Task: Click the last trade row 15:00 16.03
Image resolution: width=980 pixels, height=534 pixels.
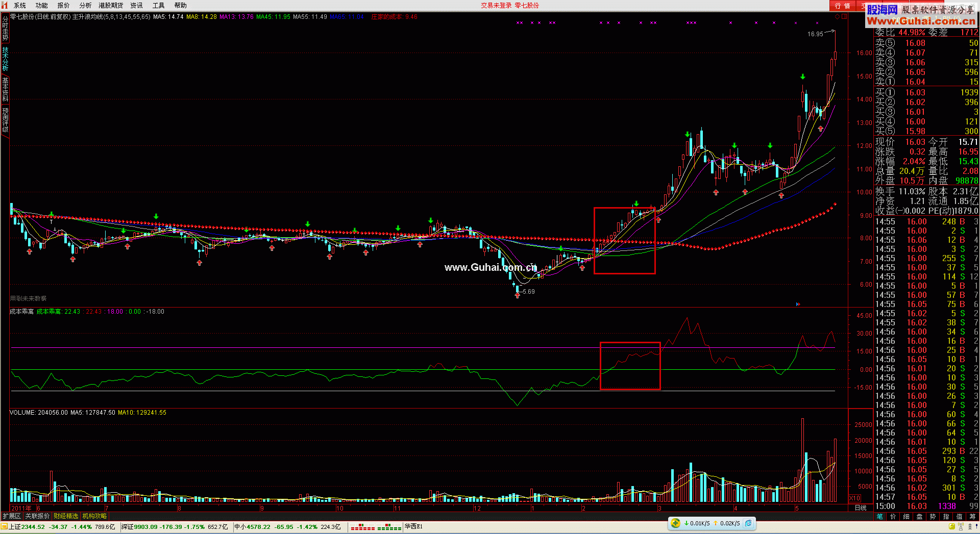Action: pos(926,506)
